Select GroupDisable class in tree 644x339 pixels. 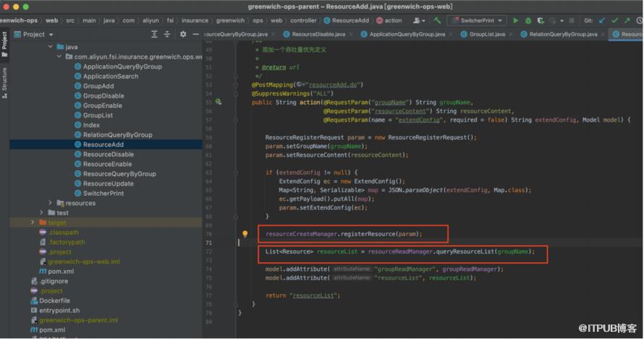103,95
